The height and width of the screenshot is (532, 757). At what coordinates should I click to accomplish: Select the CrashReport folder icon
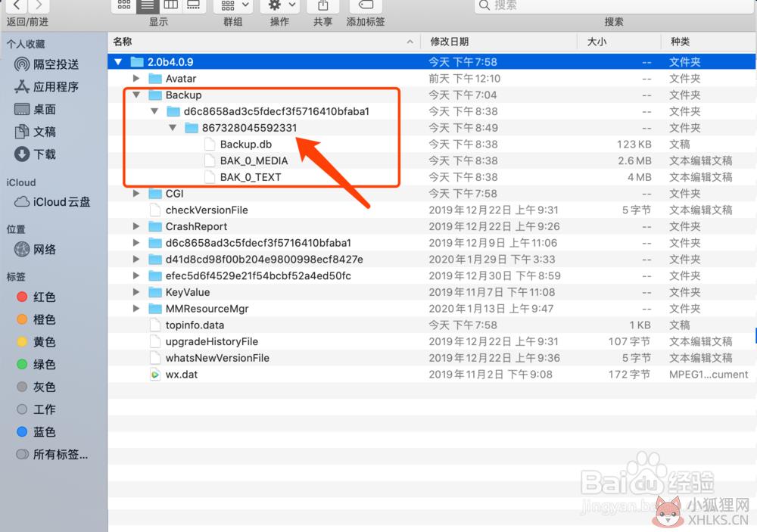click(155, 226)
